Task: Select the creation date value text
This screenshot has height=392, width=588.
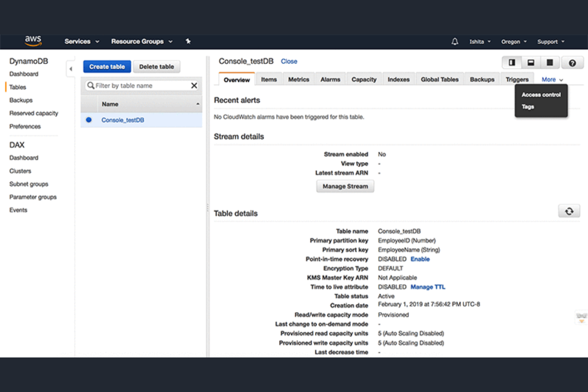Action: tap(429, 304)
